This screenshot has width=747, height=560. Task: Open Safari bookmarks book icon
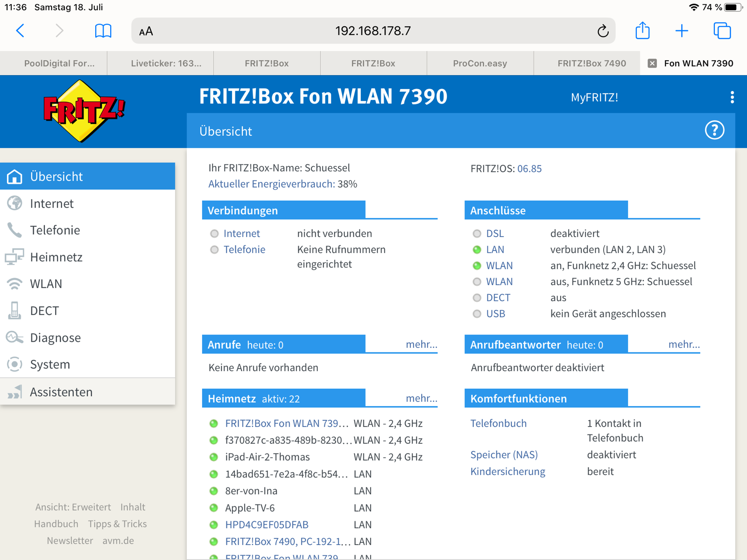[x=103, y=31]
